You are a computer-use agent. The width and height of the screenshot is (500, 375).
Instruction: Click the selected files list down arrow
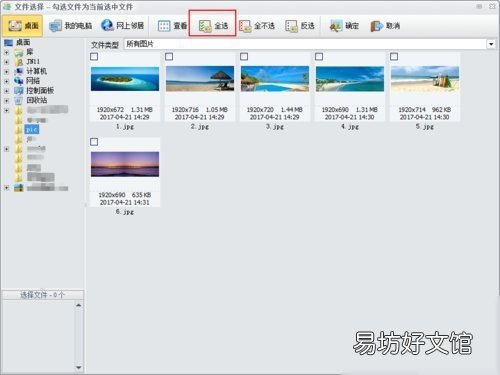(79, 367)
